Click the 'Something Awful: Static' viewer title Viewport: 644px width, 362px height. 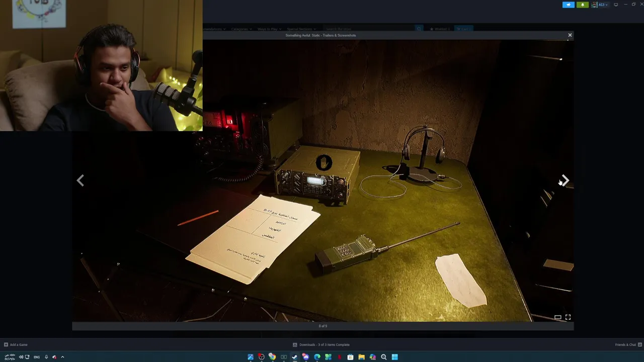(x=320, y=35)
